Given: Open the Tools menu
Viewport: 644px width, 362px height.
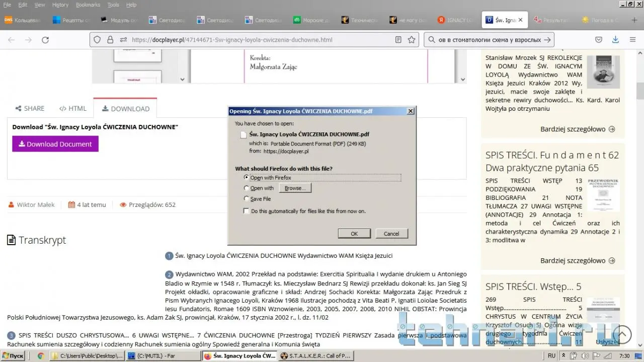Looking at the screenshot, I should click(x=113, y=5).
